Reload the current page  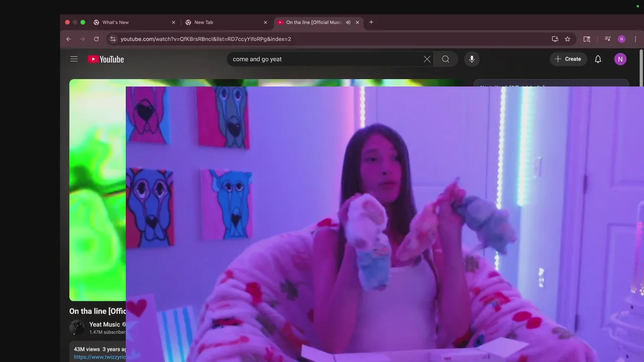coord(96,39)
